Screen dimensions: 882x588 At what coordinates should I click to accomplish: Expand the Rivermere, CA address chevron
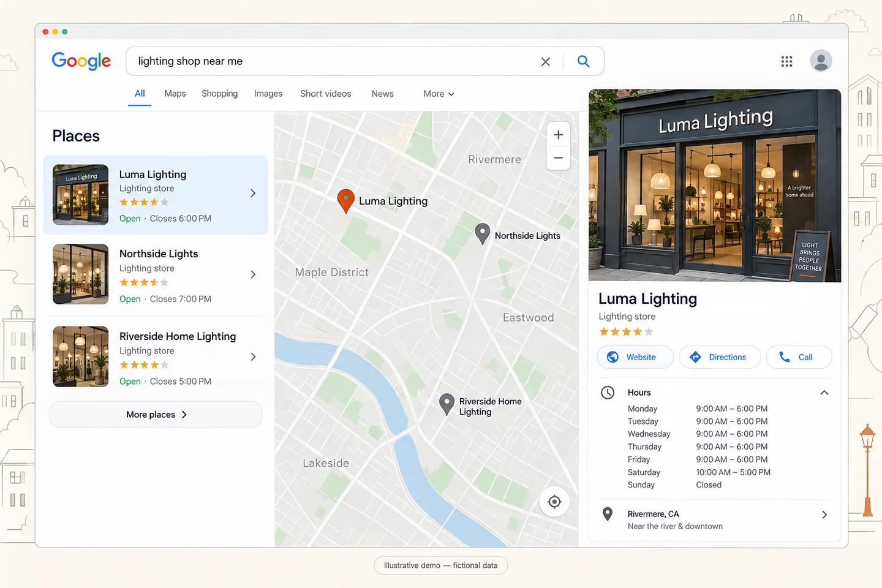824,514
